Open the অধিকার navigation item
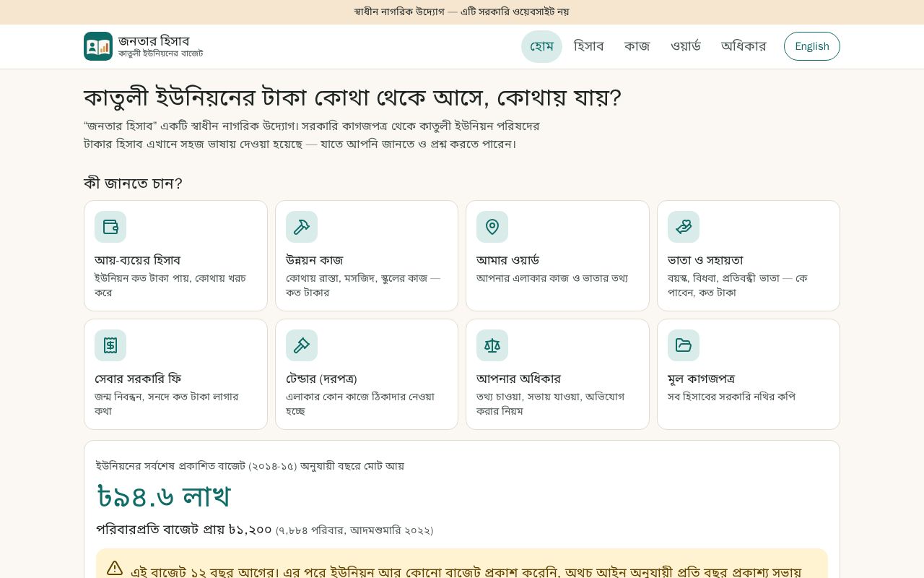 744,46
